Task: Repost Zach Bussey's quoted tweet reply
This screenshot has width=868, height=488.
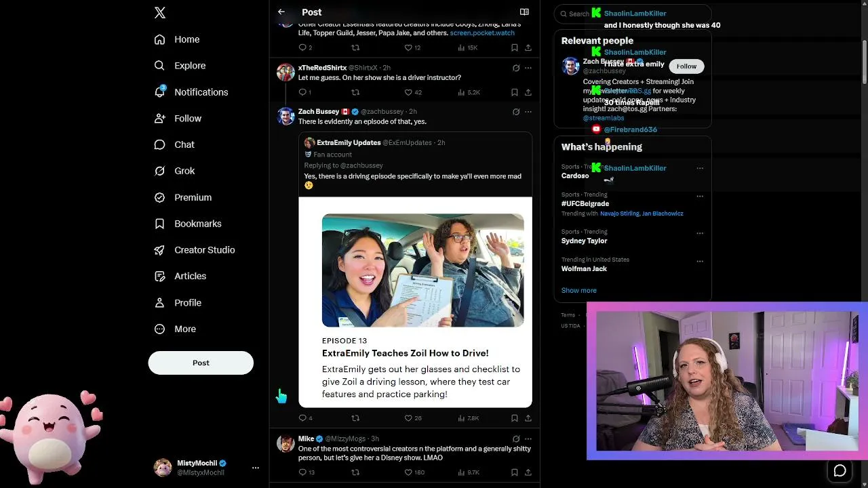Action: point(355,418)
